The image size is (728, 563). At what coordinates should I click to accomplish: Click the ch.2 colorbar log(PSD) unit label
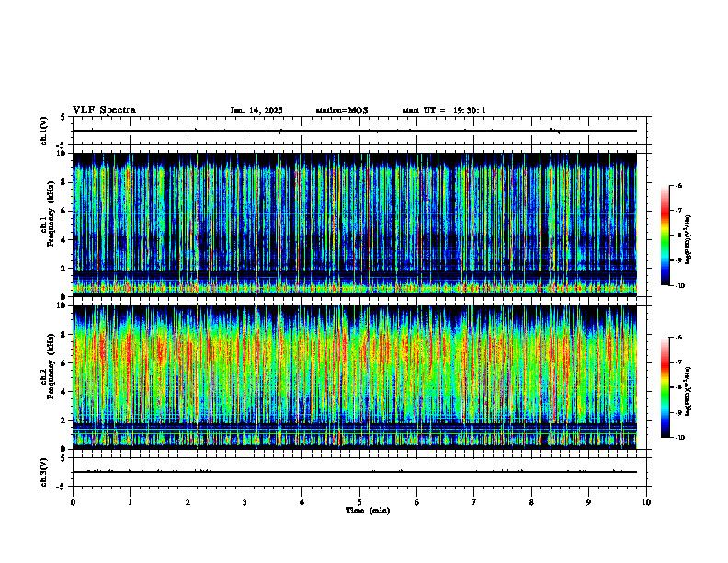pyautogui.click(x=688, y=391)
